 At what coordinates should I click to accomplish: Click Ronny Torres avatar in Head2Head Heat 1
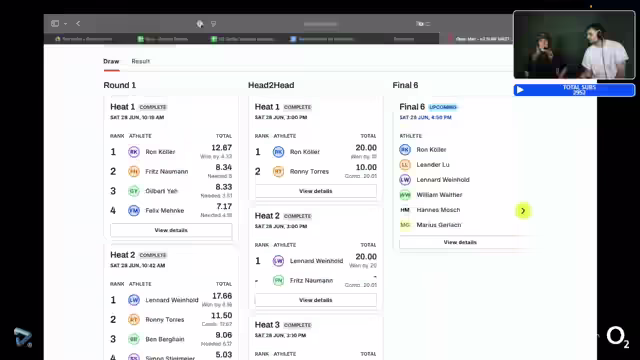(x=278, y=171)
